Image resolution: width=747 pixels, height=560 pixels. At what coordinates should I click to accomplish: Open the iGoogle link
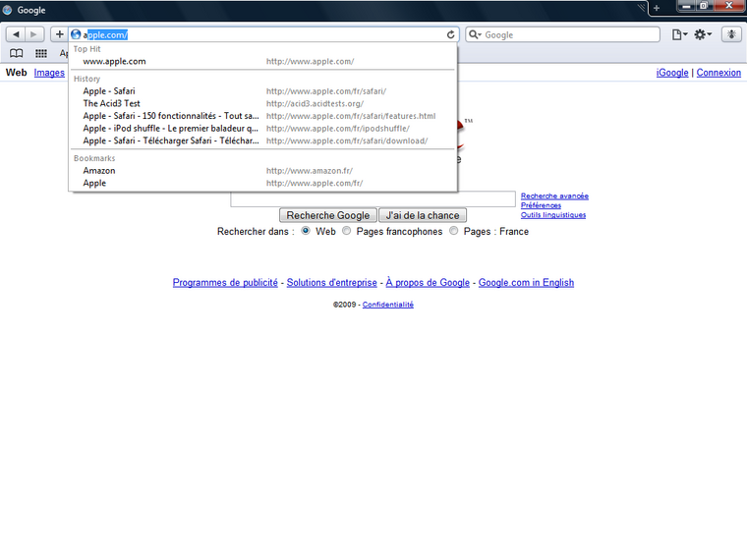(x=672, y=73)
